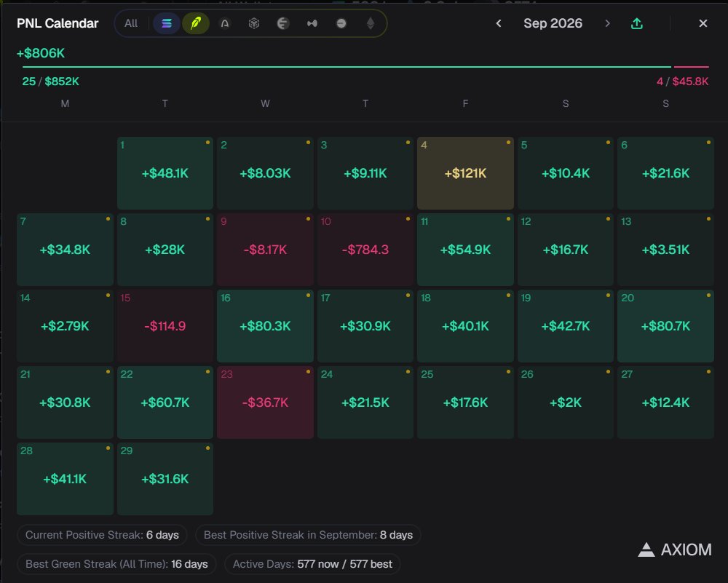Image resolution: width=728 pixels, height=583 pixels.
Task: Click the 4 / $45.8K losing days label
Action: point(683,82)
